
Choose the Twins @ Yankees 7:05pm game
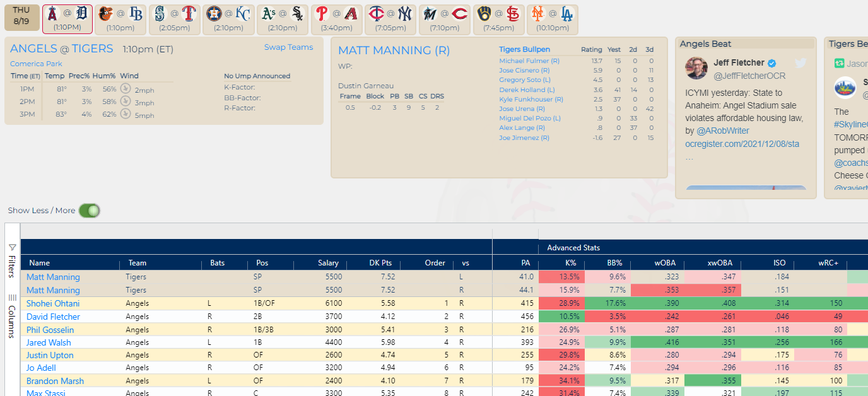pos(390,19)
